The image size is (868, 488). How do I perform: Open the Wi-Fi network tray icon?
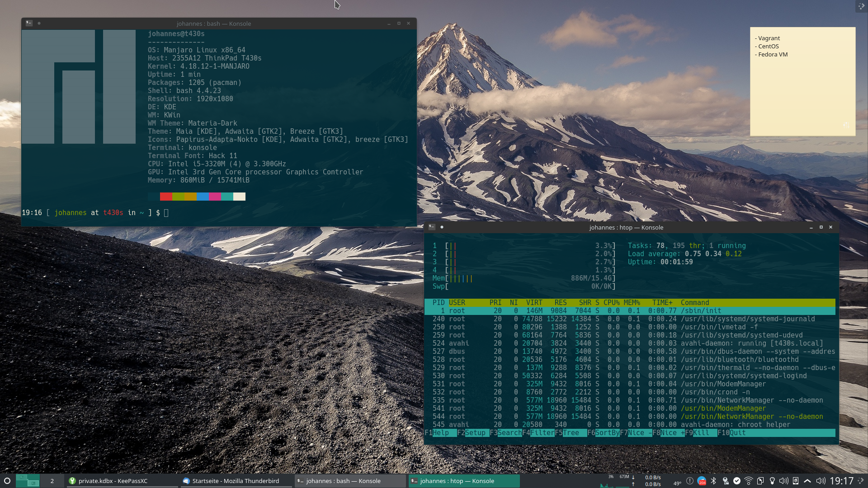point(749,481)
